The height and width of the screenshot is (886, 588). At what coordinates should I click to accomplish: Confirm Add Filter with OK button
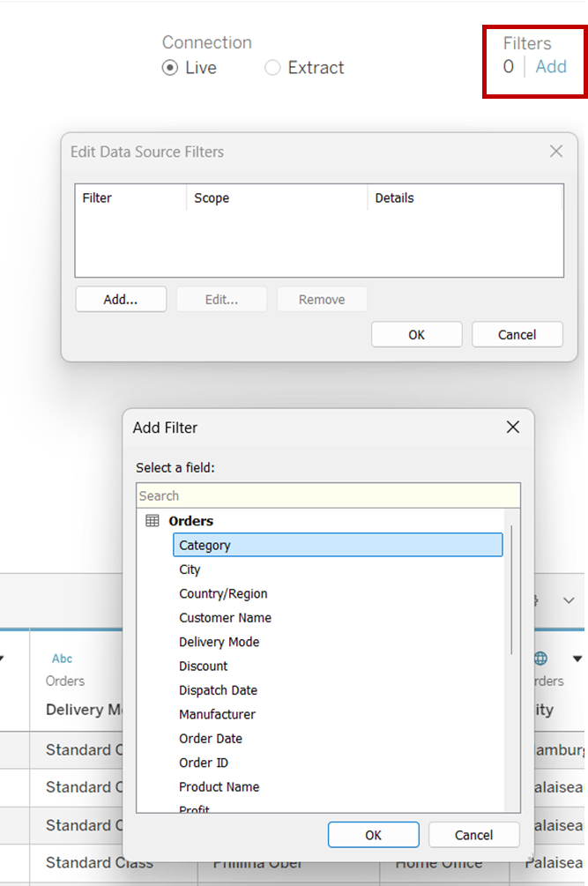point(374,835)
